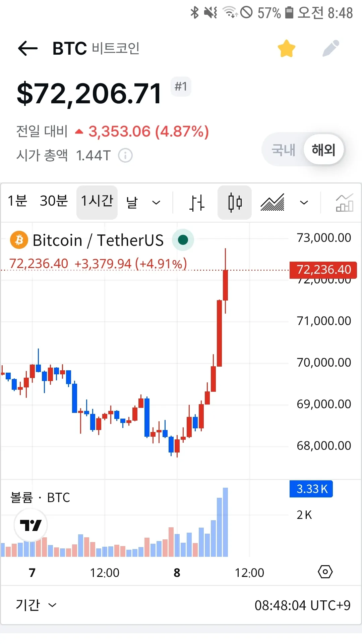Viewport: 362px width, 644px height.
Task: Expand the chart style dropdown chevron
Action: point(304,203)
